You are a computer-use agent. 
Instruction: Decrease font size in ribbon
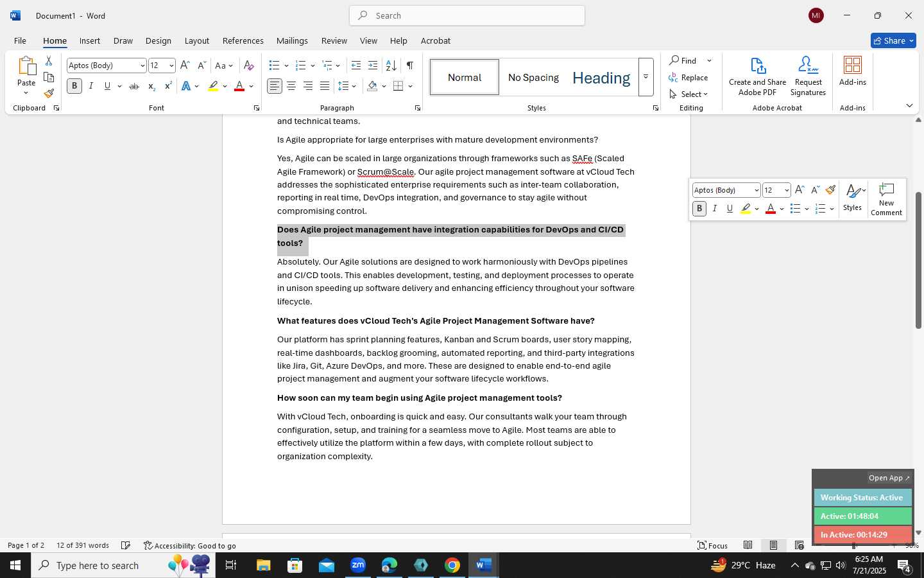(201, 65)
